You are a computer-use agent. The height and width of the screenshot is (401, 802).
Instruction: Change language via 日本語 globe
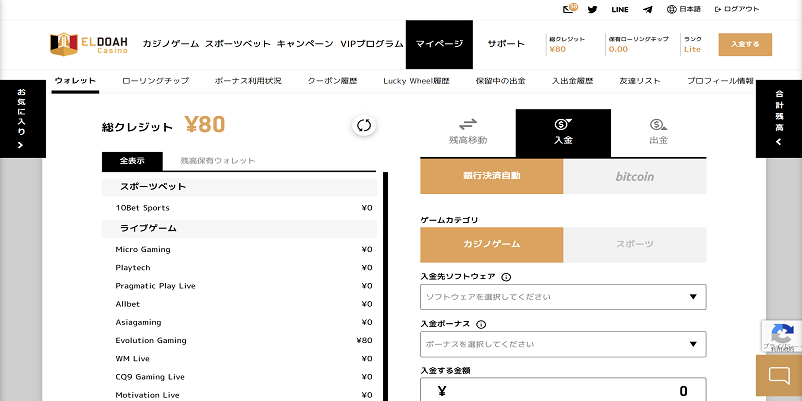[684, 9]
